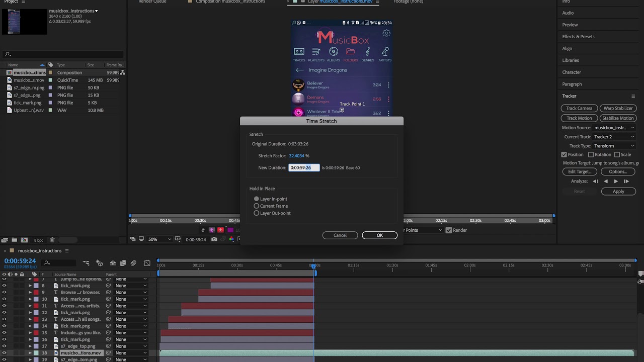The image size is (644, 362).
Task: Click the Edit Target... button
Action: pyautogui.click(x=579, y=171)
